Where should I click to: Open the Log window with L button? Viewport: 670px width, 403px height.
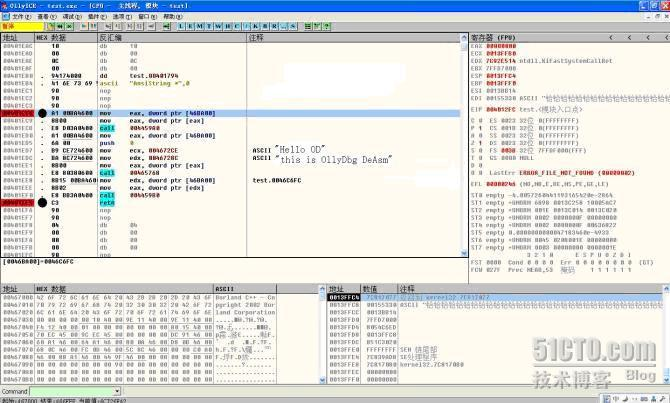pyautogui.click(x=181, y=26)
